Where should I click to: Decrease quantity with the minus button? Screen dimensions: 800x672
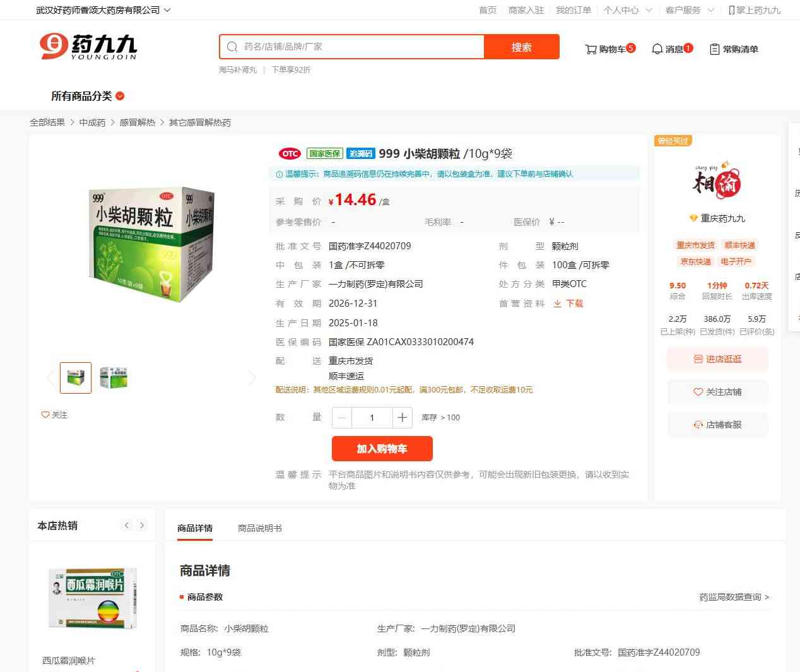point(342,418)
